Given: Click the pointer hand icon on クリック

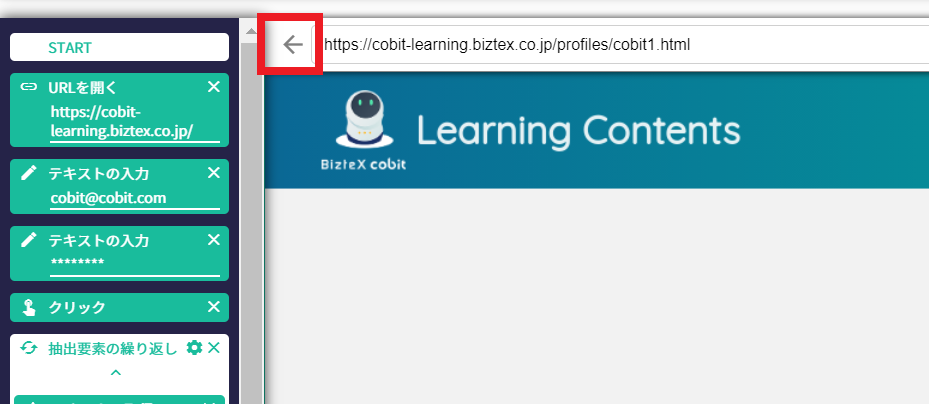Looking at the screenshot, I should 28,307.
